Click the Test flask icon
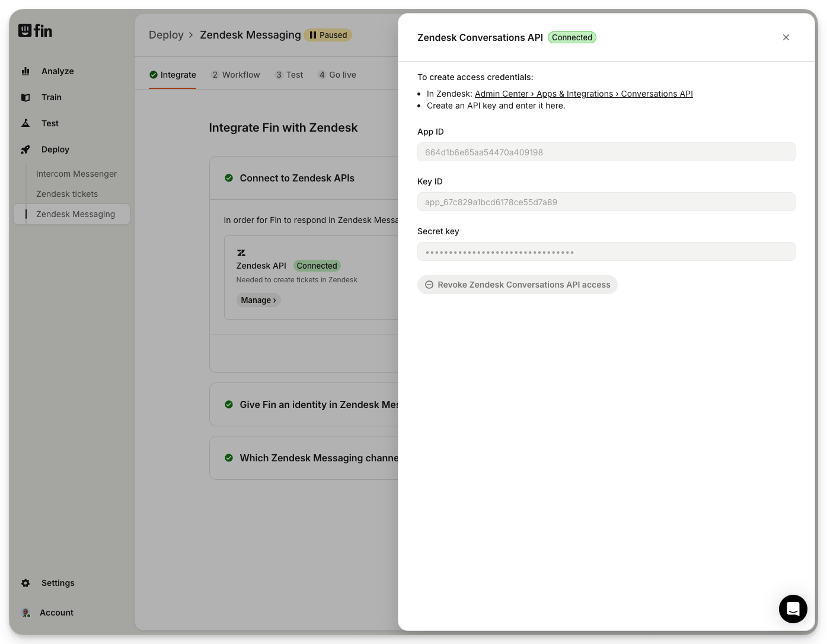Image resolution: width=827 pixels, height=644 pixels. pos(25,123)
